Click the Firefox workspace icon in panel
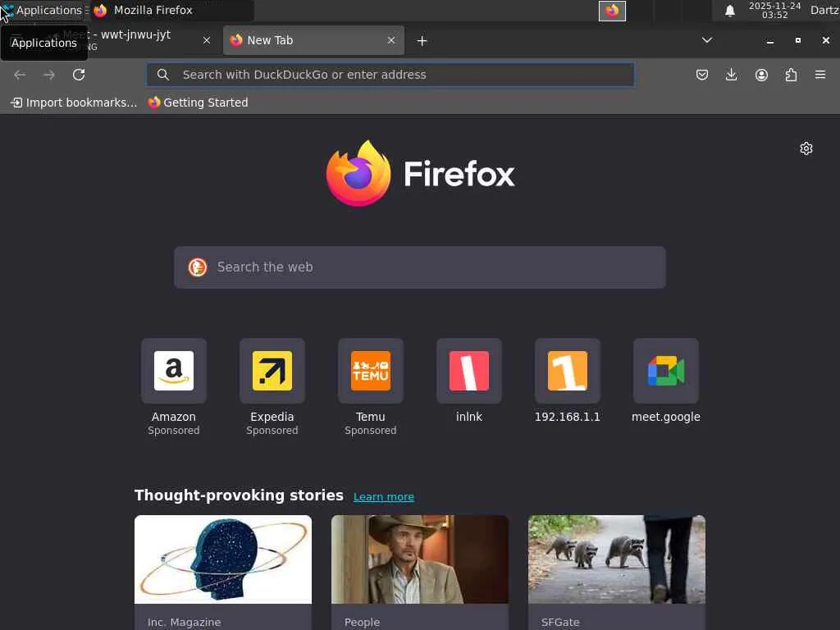Image resolution: width=840 pixels, height=630 pixels. point(612,11)
